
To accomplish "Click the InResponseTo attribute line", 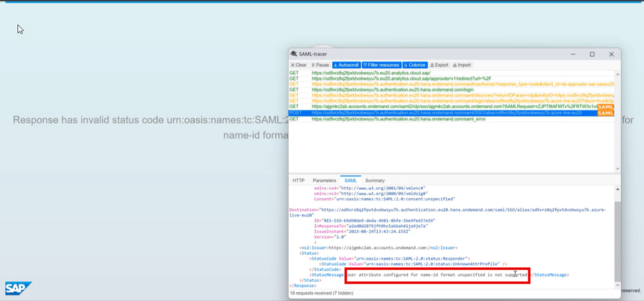I will pos(371,226).
